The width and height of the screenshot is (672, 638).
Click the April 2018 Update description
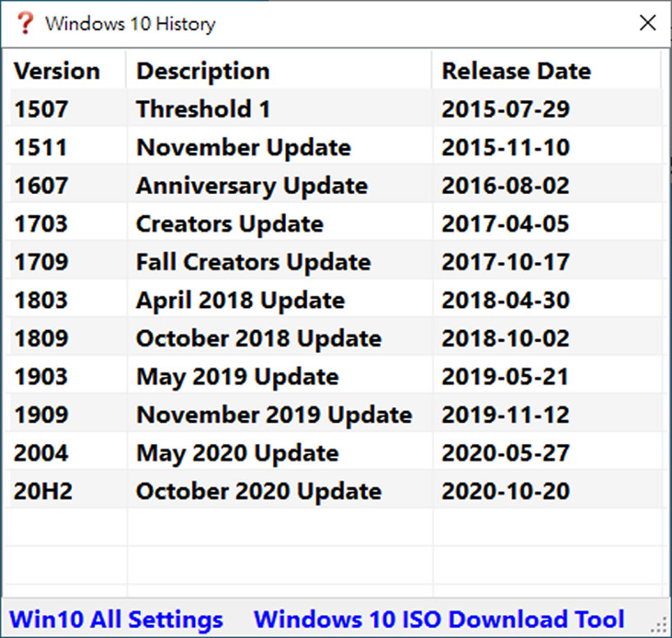(240, 300)
